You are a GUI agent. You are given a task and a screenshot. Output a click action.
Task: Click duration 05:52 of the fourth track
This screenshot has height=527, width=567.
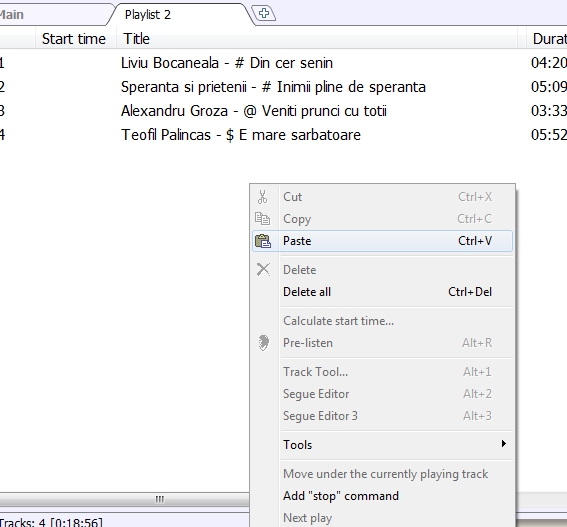point(549,135)
